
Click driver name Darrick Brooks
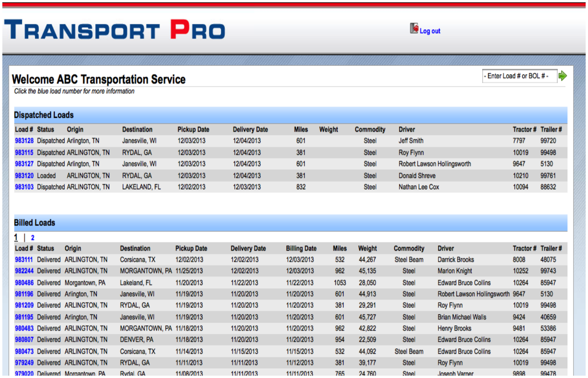[456, 260]
